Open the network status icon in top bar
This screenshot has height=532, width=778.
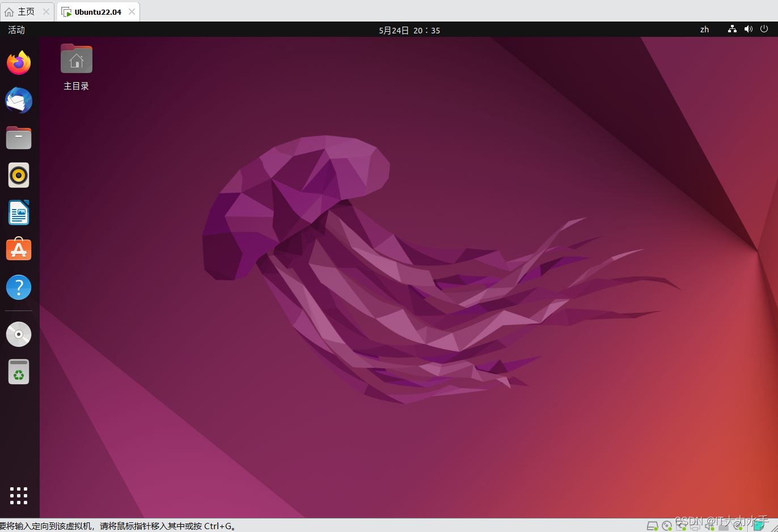click(x=732, y=29)
